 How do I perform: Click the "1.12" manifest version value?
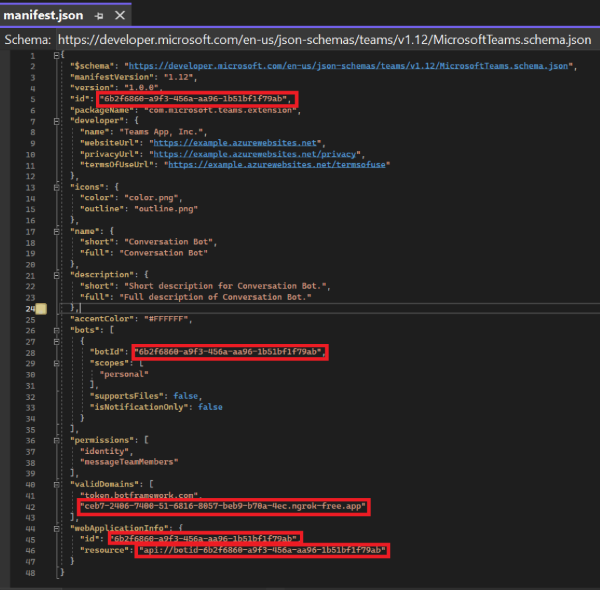(x=178, y=77)
